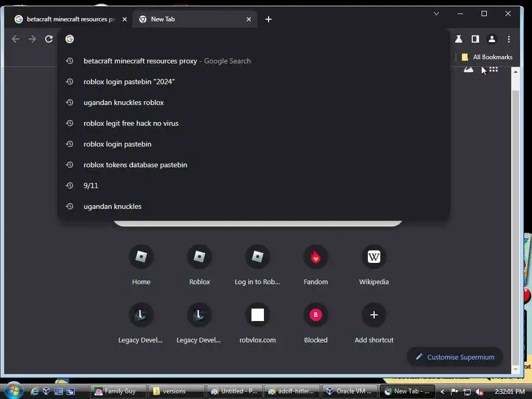The width and height of the screenshot is (532, 399).
Task: Choose the 9/11 history suggestion
Action: [254, 185]
